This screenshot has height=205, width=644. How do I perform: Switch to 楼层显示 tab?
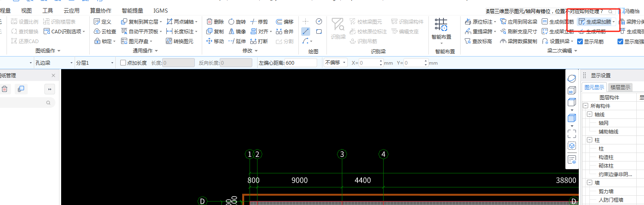pyautogui.click(x=620, y=87)
